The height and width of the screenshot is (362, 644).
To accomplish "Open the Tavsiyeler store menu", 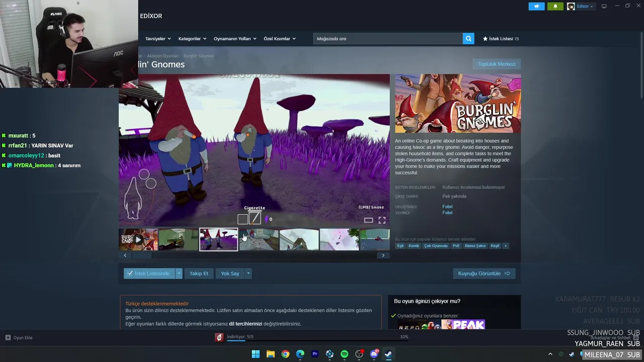I will (158, 39).
